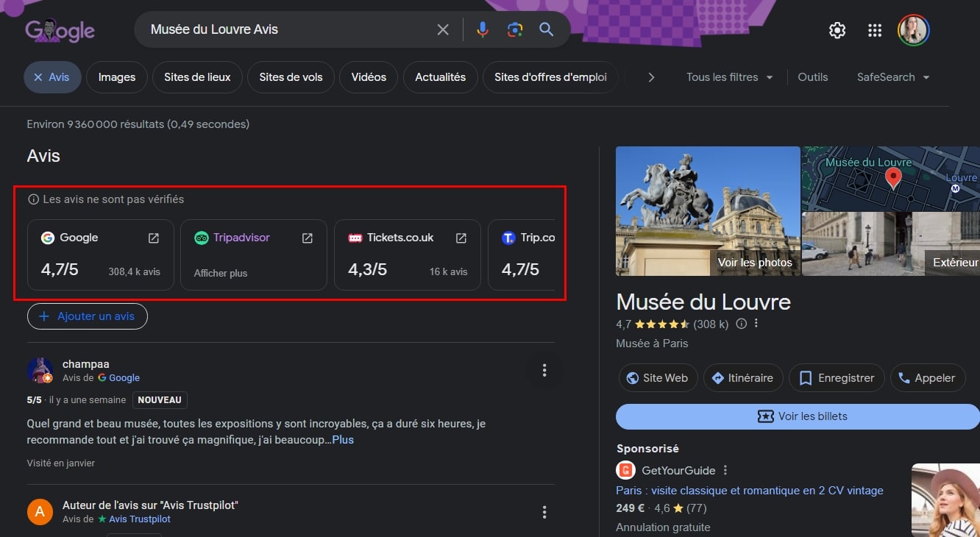Expand the 'Tous les filtres' dropdown
This screenshot has height=537, width=980.
click(728, 77)
